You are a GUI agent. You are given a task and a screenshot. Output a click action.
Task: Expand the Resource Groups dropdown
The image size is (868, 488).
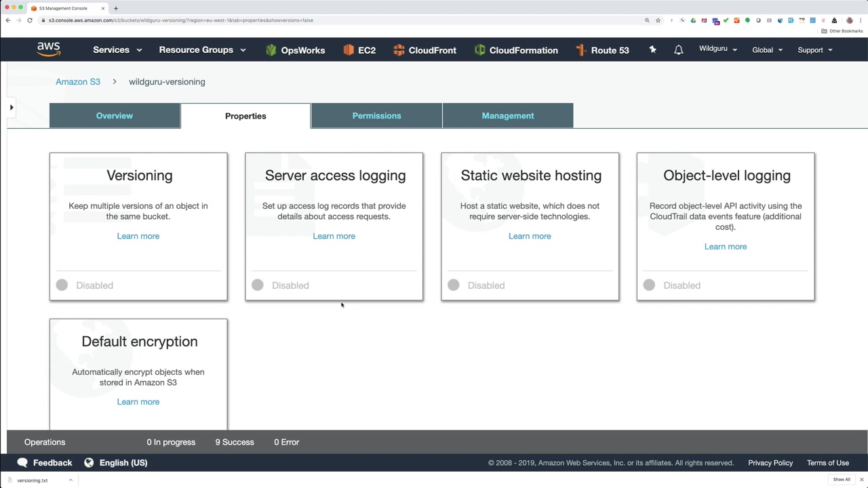pos(202,50)
